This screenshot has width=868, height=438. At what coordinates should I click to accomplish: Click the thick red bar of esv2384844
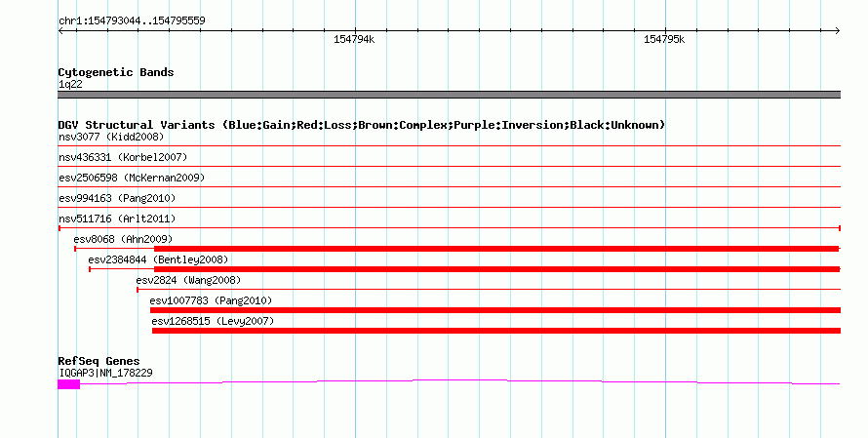pos(496,269)
